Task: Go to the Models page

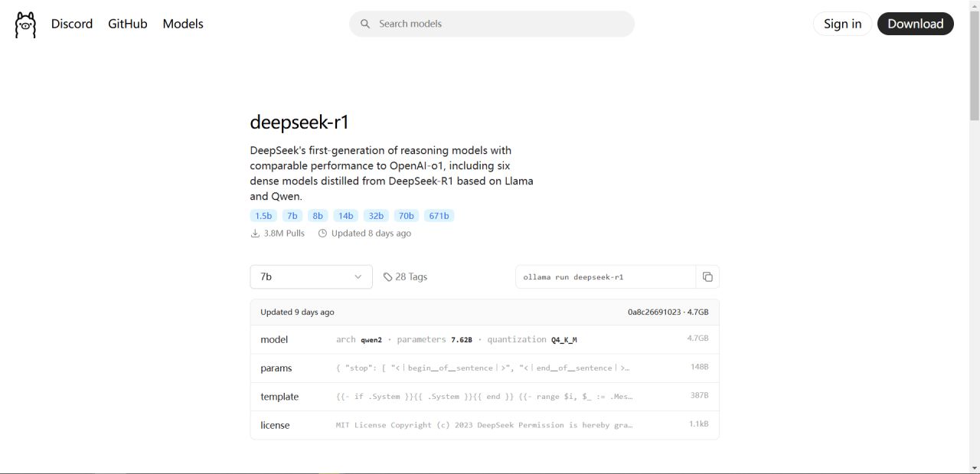Action: (183, 24)
